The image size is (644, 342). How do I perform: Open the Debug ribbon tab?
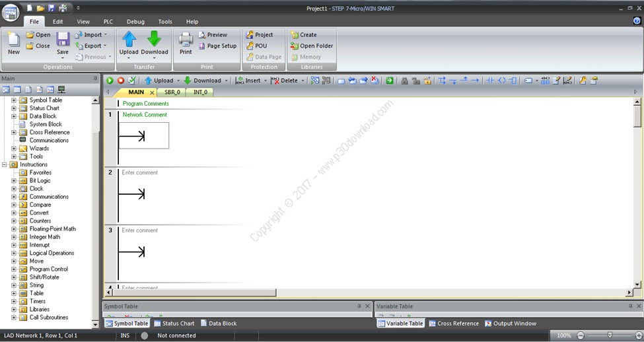(x=135, y=22)
